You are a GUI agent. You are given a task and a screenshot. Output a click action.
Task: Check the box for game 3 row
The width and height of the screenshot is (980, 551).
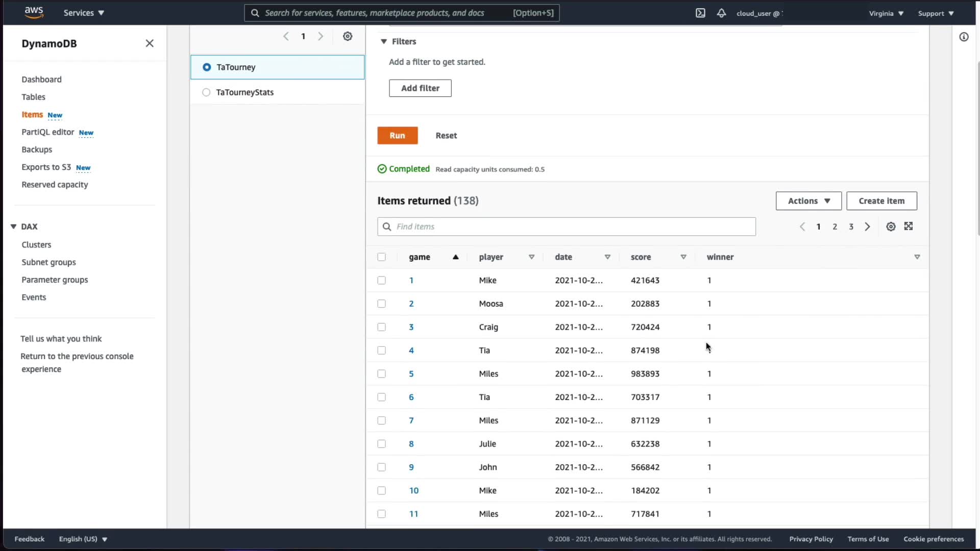pos(381,327)
